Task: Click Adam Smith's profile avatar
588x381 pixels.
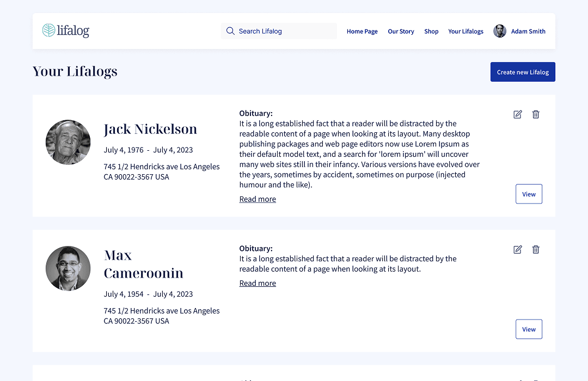Action: coord(499,31)
